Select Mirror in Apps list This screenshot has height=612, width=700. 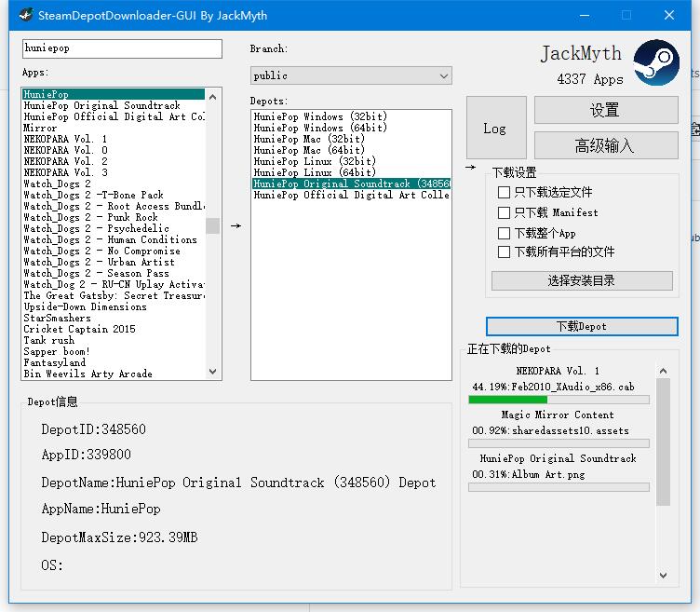tap(114, 128)
